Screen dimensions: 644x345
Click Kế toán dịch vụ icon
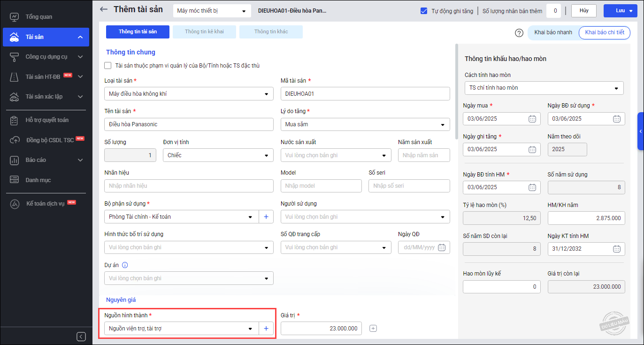coord(14,204)
